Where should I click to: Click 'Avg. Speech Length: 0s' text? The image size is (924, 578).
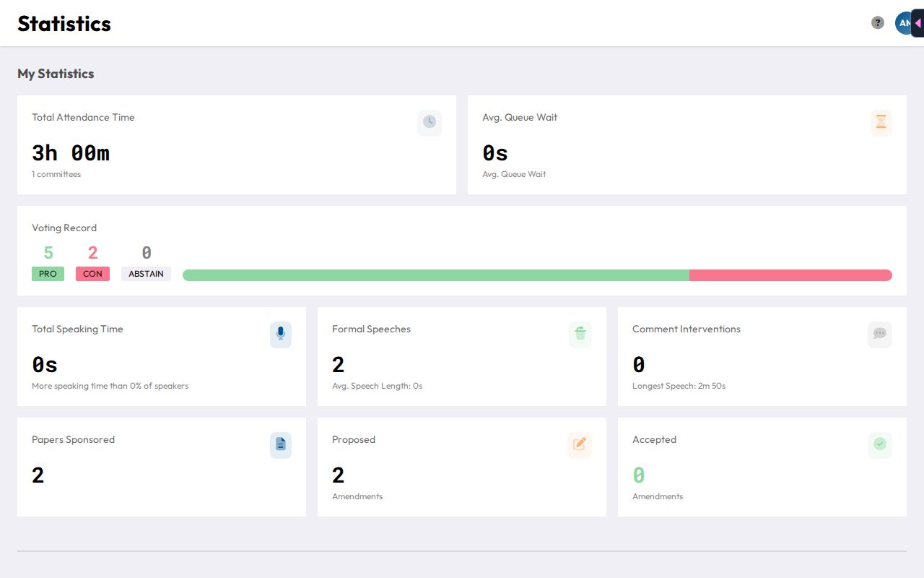[x=377, y=386]
